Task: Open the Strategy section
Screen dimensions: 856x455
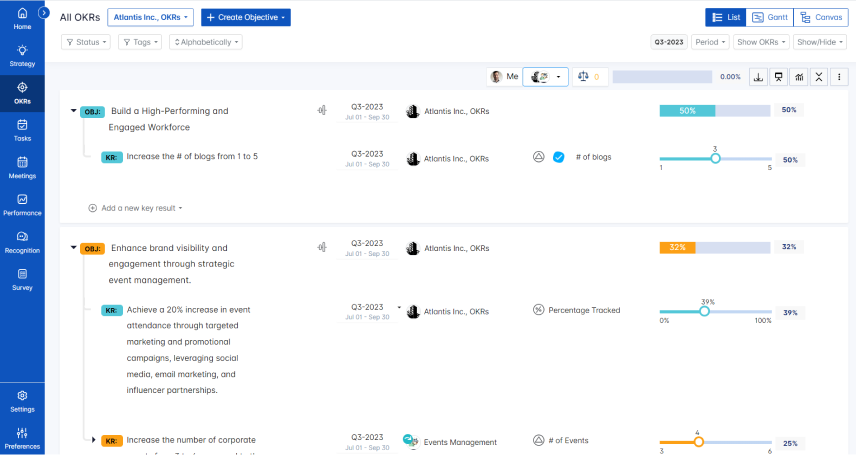Action: coord(22,56)
